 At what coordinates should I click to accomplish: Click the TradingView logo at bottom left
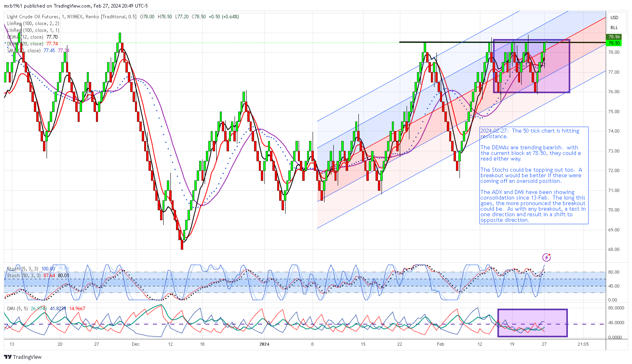pyautogui.click(x=23, y=357)
